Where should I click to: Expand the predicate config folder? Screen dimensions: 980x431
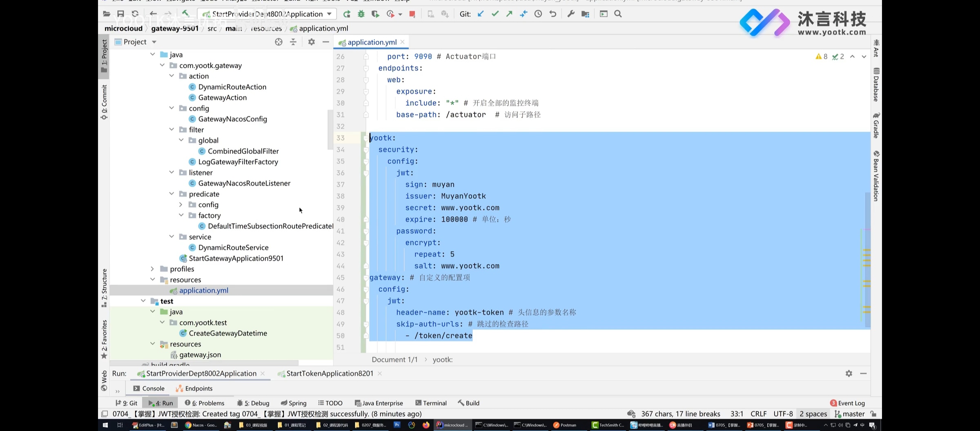181,204
